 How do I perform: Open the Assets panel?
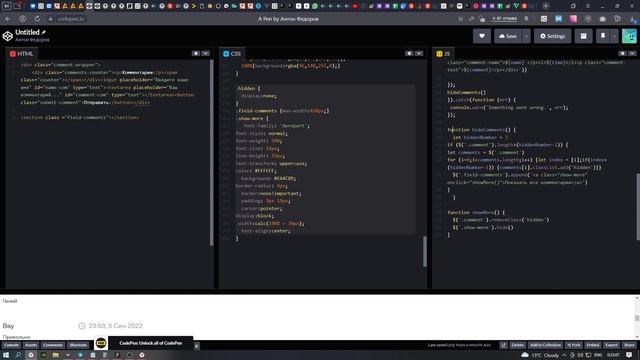[x=31, y=345]
